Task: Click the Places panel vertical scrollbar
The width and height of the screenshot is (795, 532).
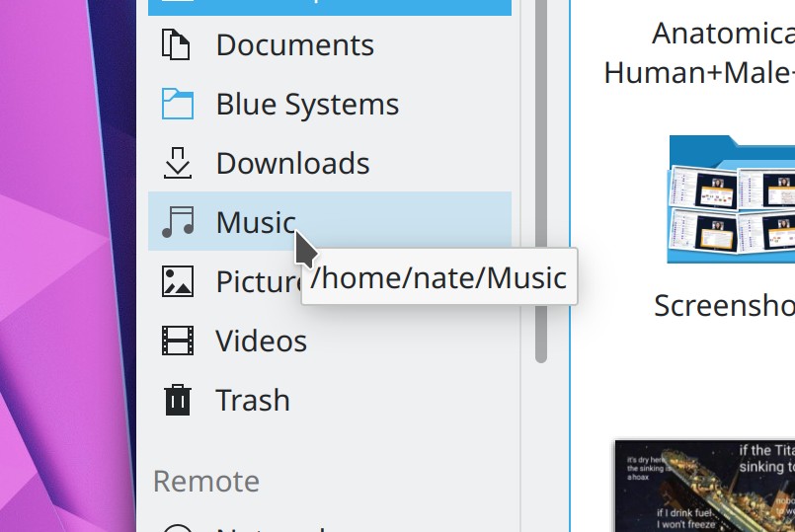Action: pos(540,178)
